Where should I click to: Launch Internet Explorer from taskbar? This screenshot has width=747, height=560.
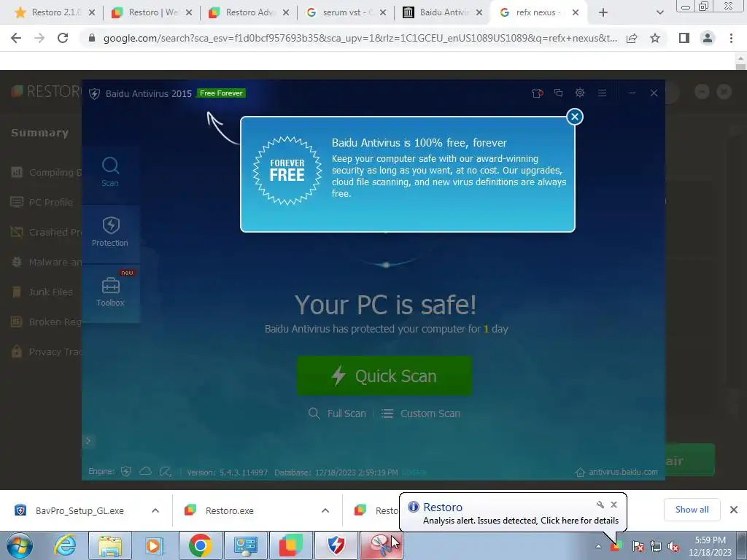pyautogui.click(x=65, y=545)
